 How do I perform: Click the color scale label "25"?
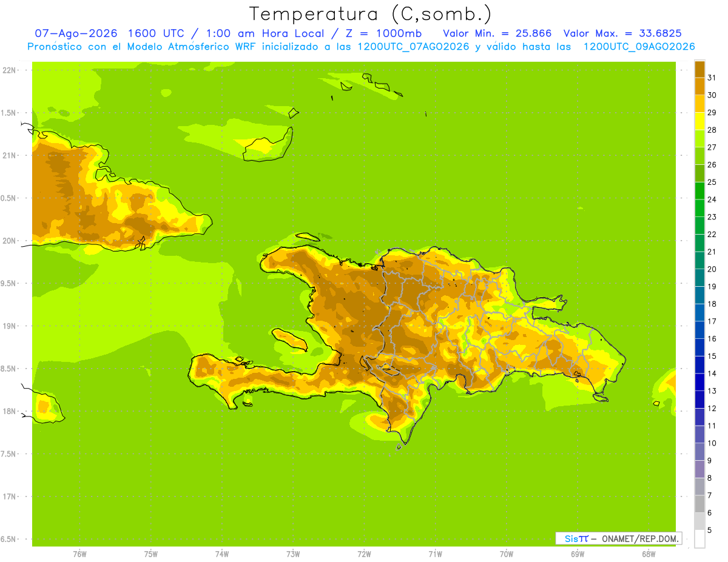coord(712,182)
